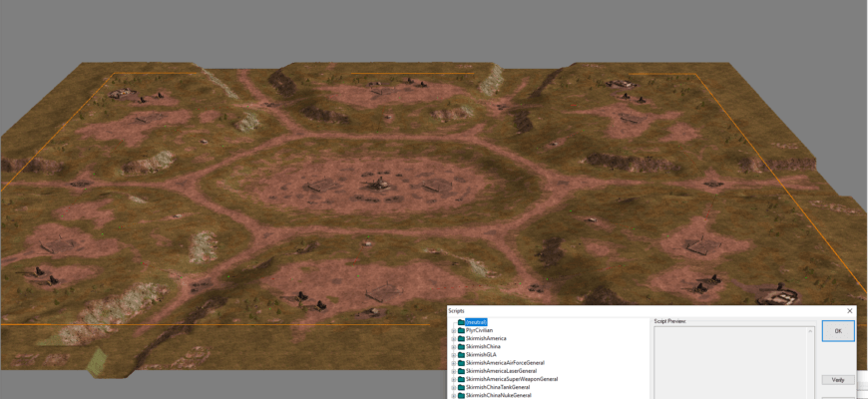The height and width of the screenshot is (399, 868).
Task: Click the (neutral) folder icon
Action: [461, 322]
